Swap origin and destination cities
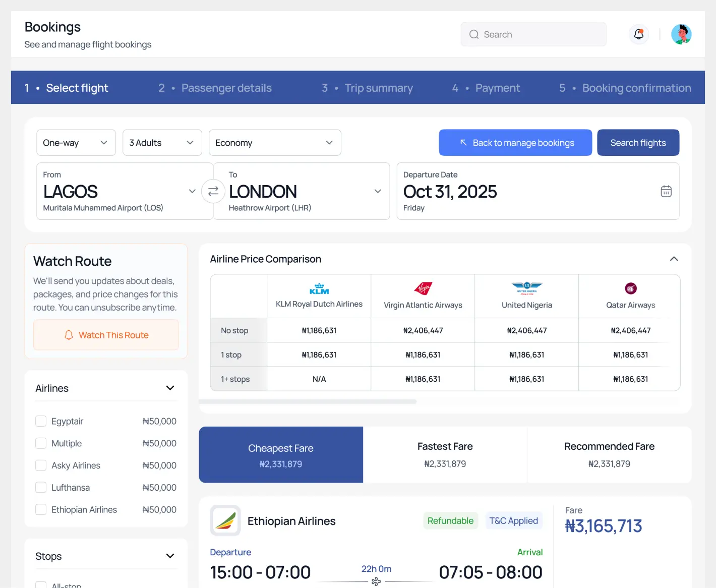The width and height of the screenshot is (716, 588). click(213, 191)
